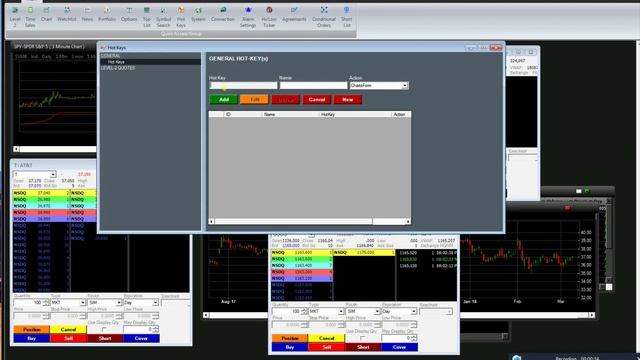This screenshot has width=640, height=360.
Task: Click the HotKey column header
Action: [x=355, y=115]
